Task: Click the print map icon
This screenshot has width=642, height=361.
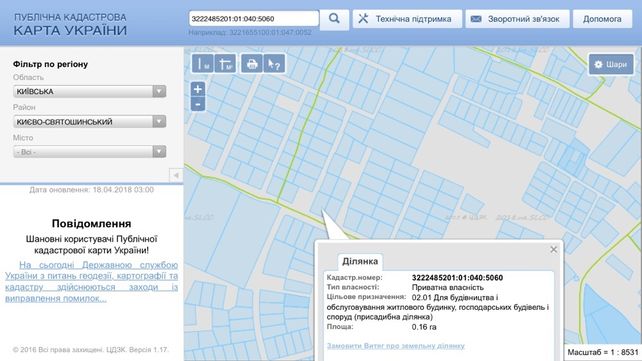Action: (252, 63)
